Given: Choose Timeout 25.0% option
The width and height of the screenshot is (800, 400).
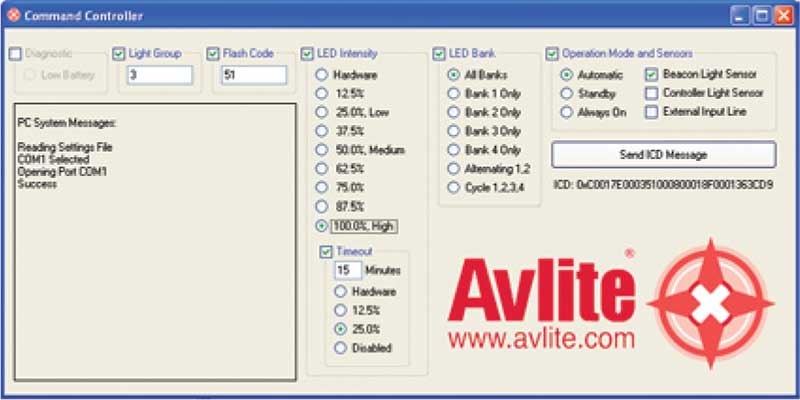Looking at the screenshot, I should pos(340,330).
